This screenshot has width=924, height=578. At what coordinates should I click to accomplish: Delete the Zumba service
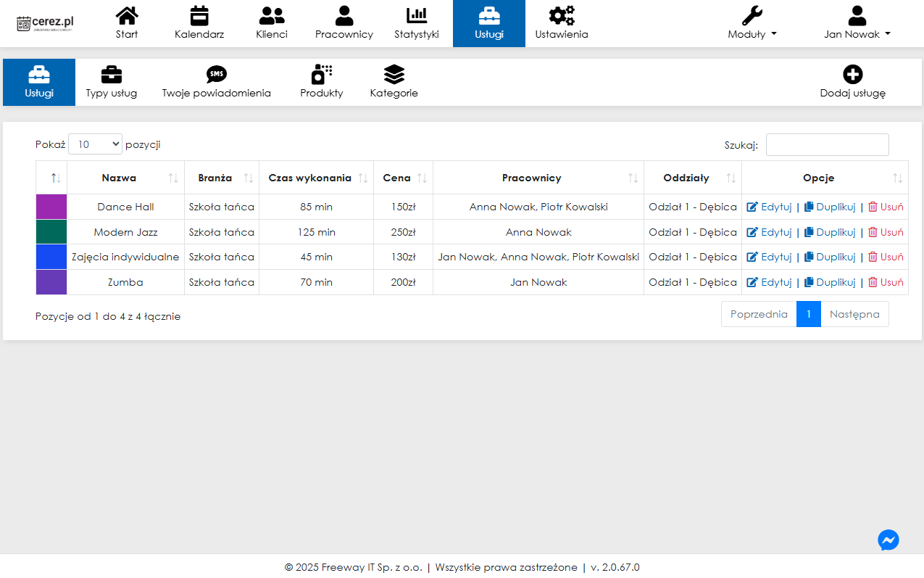[886, 282]
